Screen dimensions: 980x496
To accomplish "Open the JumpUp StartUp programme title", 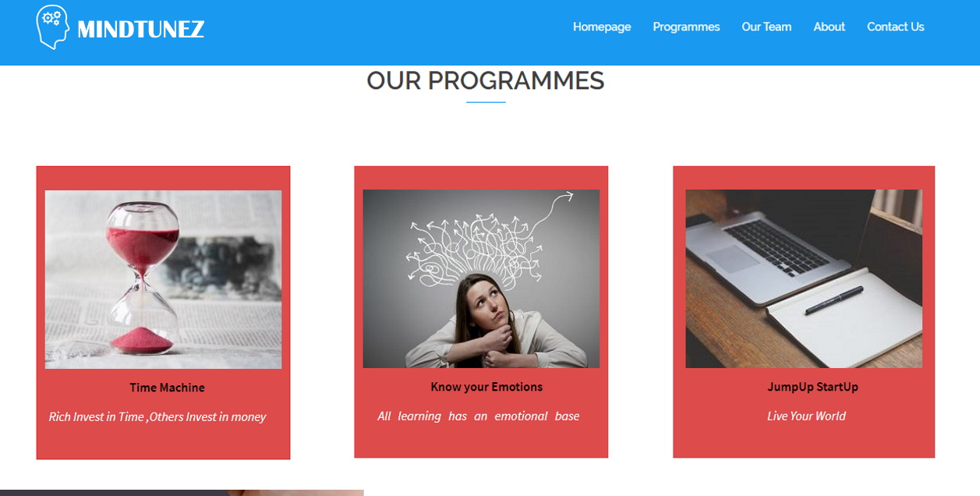I will 812,387.
